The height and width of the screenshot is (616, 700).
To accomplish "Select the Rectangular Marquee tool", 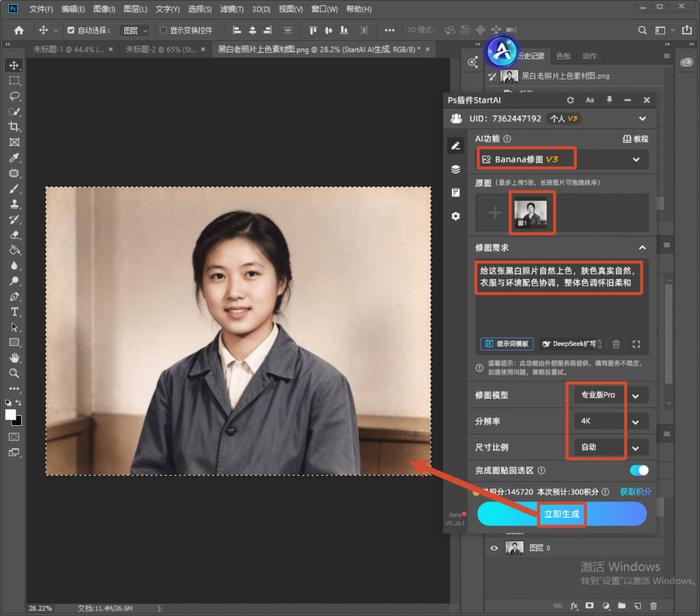I will [14, 81].
